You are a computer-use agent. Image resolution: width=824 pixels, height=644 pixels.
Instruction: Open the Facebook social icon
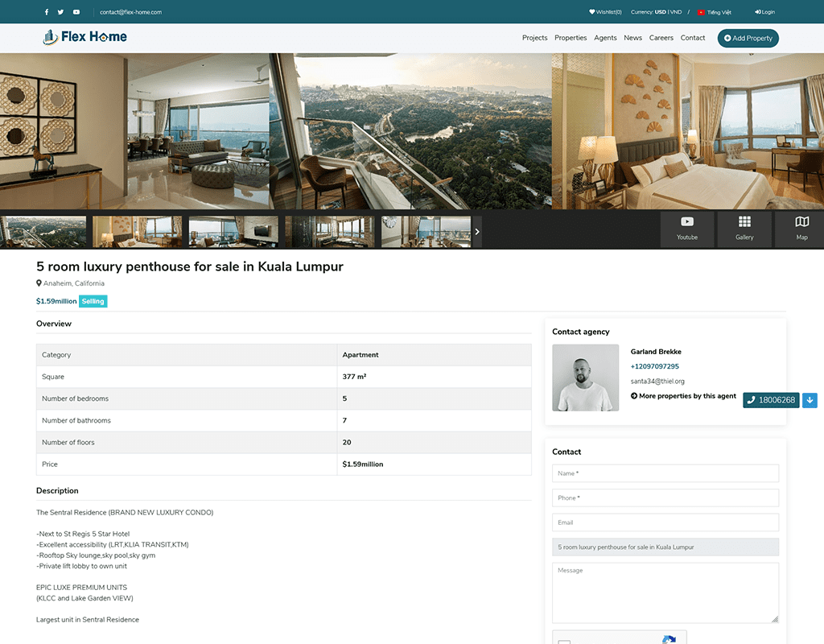47,12
